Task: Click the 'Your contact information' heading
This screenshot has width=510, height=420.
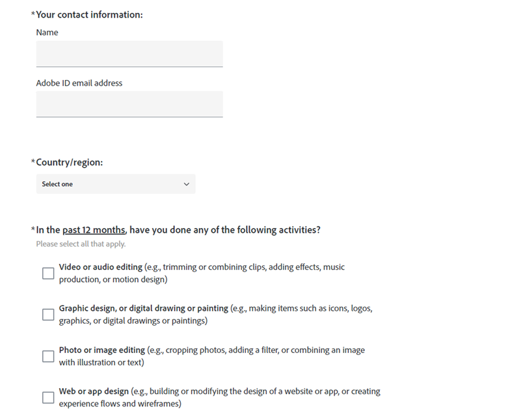Action: coord(89,14)
